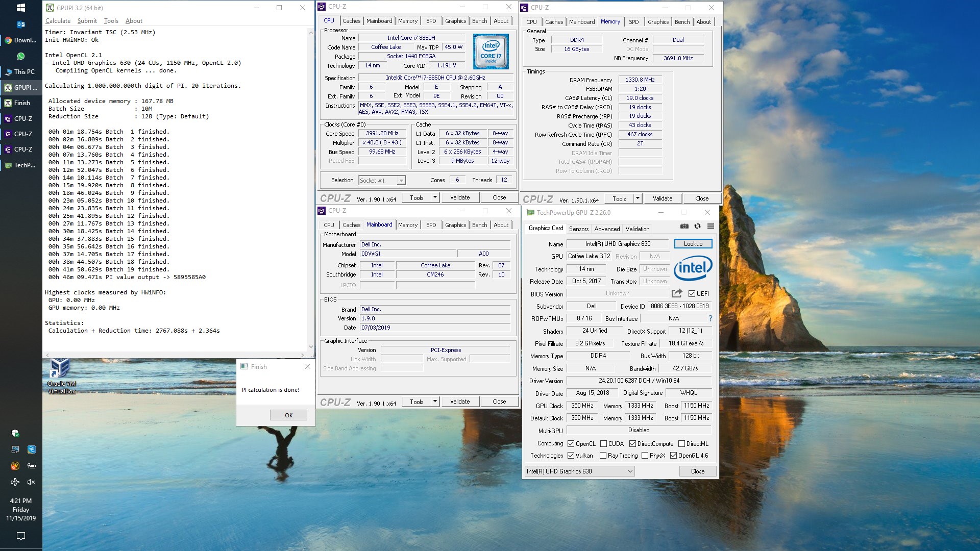This screenshot has width=980, height=551.
Task: Toggle the CUDA checkbox
Action: point(603,444)
